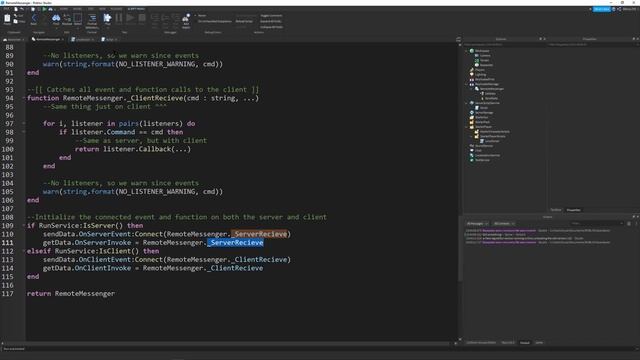Click the ServerScriptService icon in Explorer
Viewport: 640px width, 360px height.
click(x=472, y=103)
